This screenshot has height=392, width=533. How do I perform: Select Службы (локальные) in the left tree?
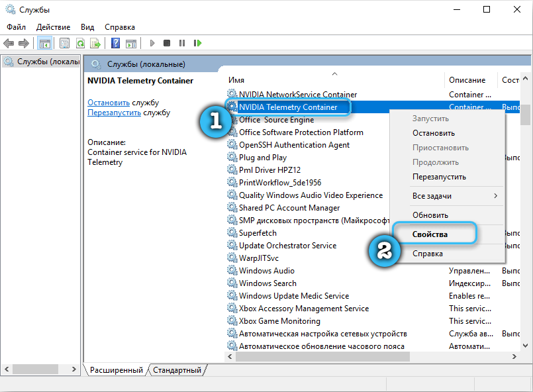pyautogui.click(x=46, y=62)
